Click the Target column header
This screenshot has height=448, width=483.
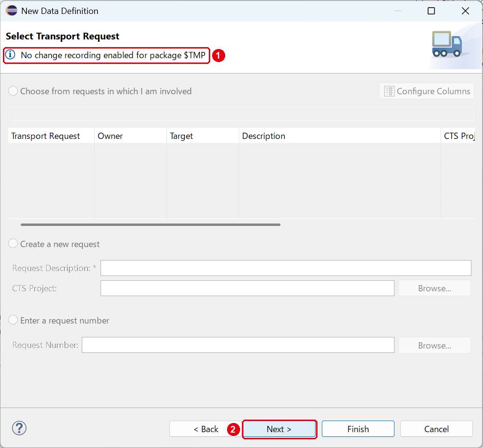pyautogui.click(x=203, y=136)
